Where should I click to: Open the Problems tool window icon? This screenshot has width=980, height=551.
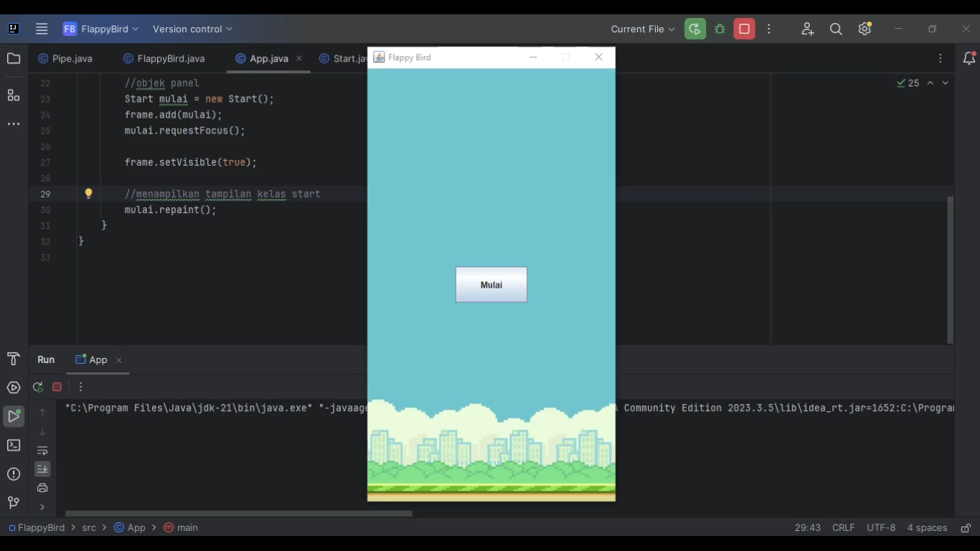pyautogui.click(x=14, y=474)
